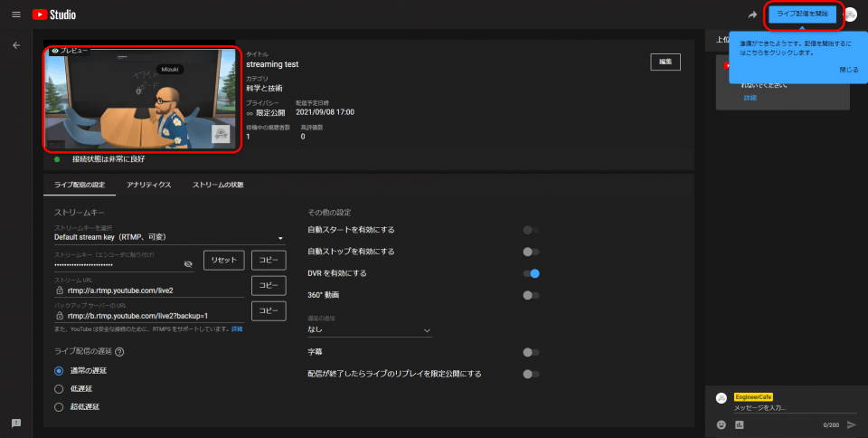This screenshot has height=438, width=868.
Task: Open the 遅延の追加 なし dropdown
Action: [x=370, y=331]
